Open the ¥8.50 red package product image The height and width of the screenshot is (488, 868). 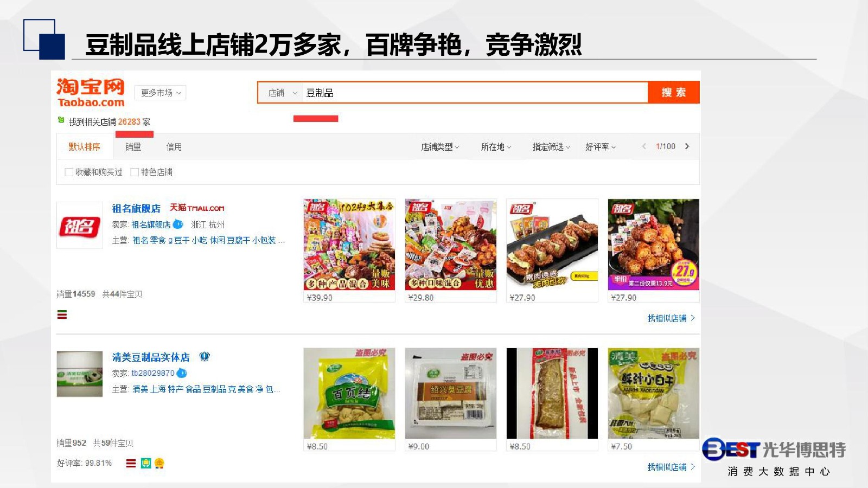point(552,394)
